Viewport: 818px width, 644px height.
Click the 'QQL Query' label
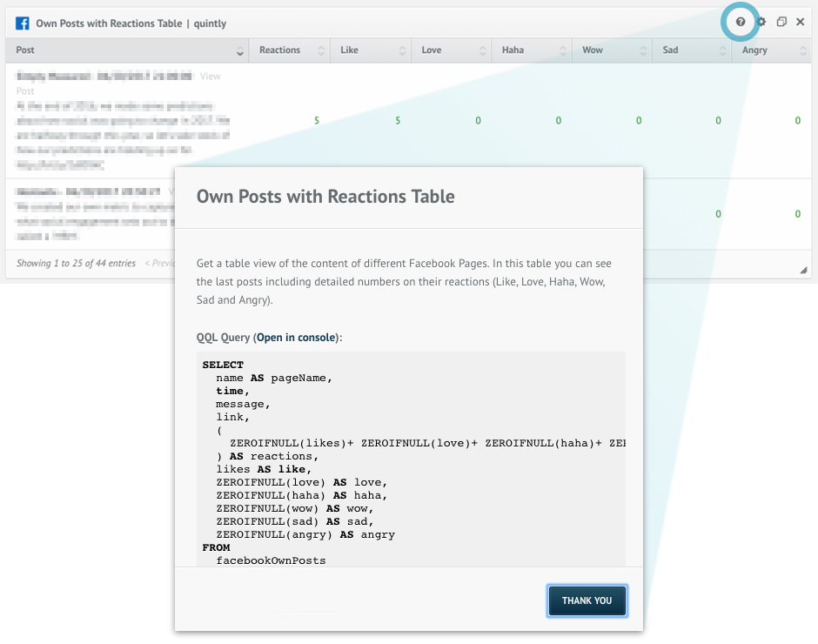click(x=224, y=338)
